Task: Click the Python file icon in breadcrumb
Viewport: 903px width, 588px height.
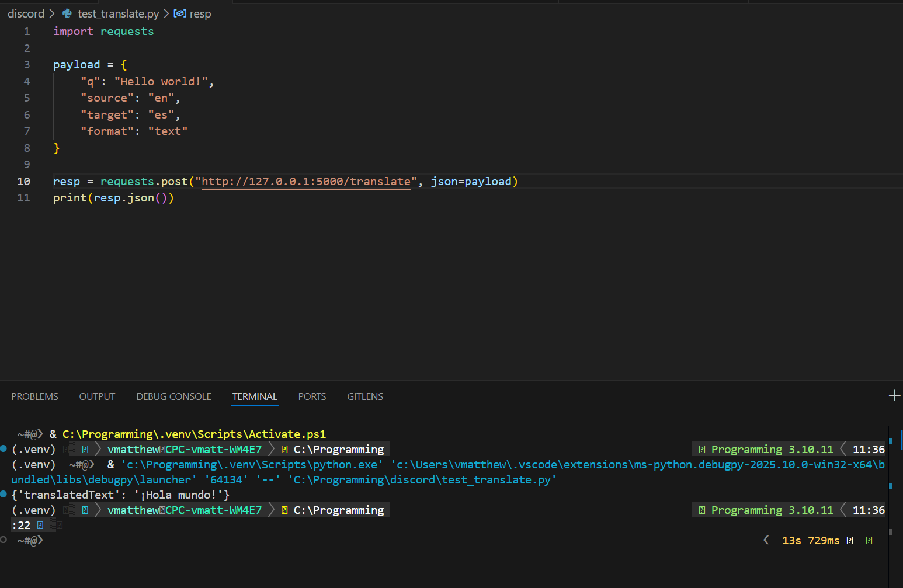Action: pyautogui.click(x=67, y=13)
